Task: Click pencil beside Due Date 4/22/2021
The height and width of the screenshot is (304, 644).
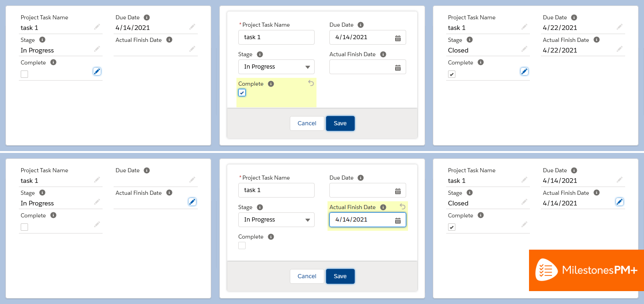Action: (x=620, y=27)
